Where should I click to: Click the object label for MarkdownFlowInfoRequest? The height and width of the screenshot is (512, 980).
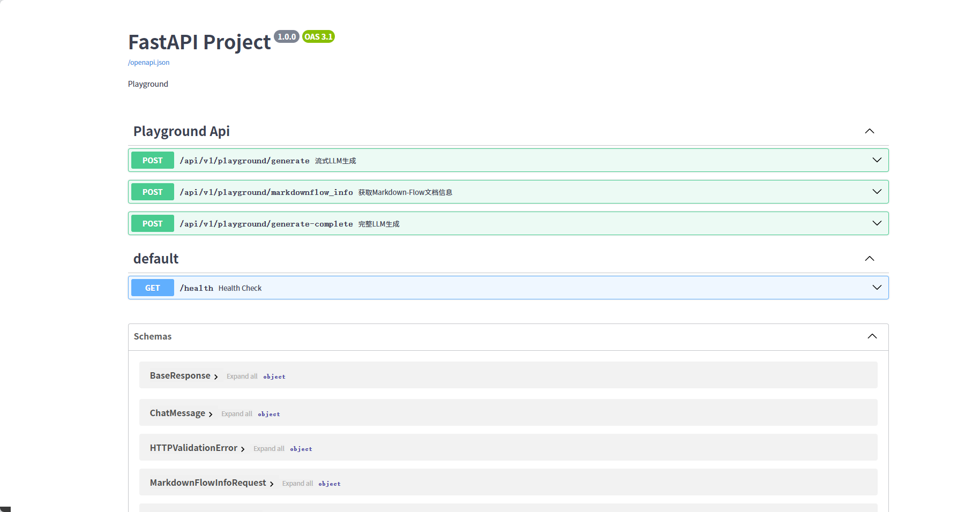click(330, 484)
